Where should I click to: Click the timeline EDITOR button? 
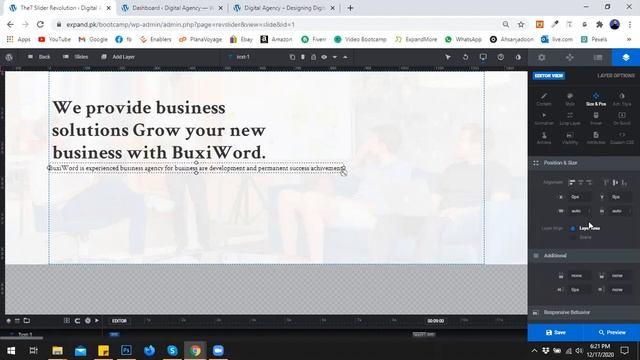pyautogui.click(x=119, y=321)
